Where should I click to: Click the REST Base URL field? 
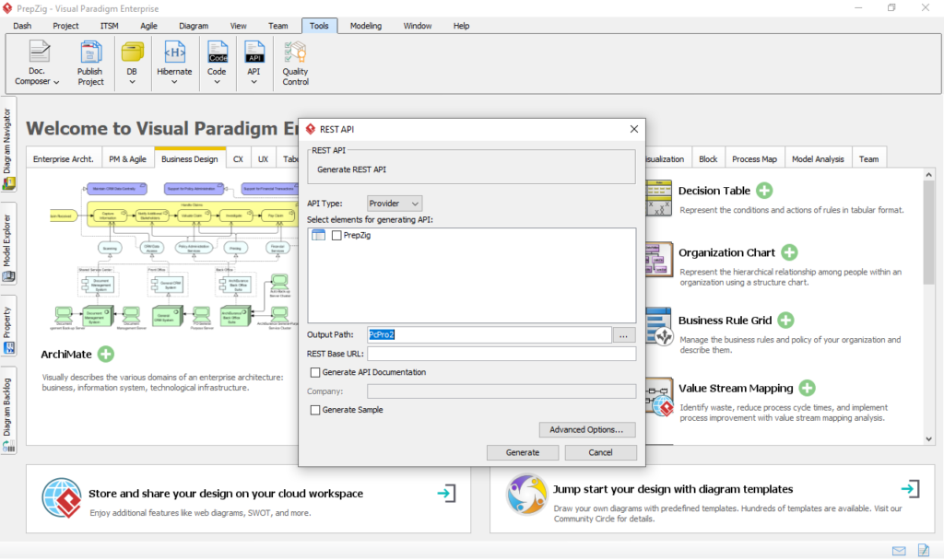tap(501, 354)
